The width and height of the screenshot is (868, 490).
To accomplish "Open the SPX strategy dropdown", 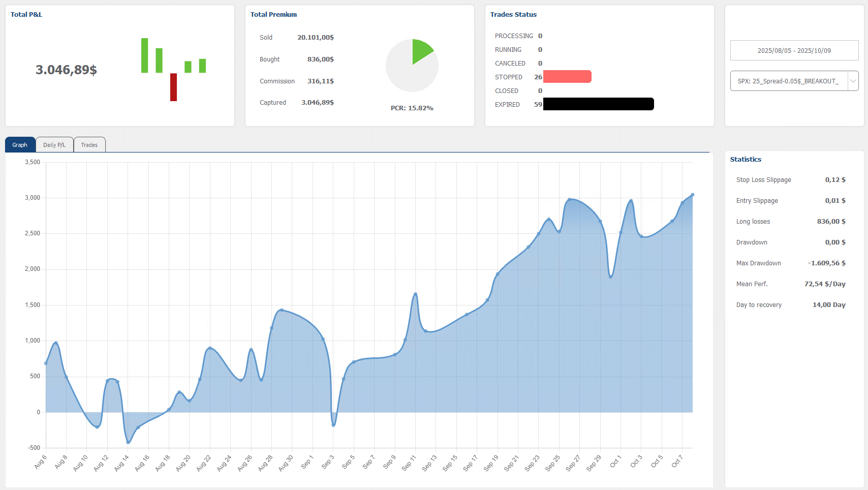I will 788,81.
